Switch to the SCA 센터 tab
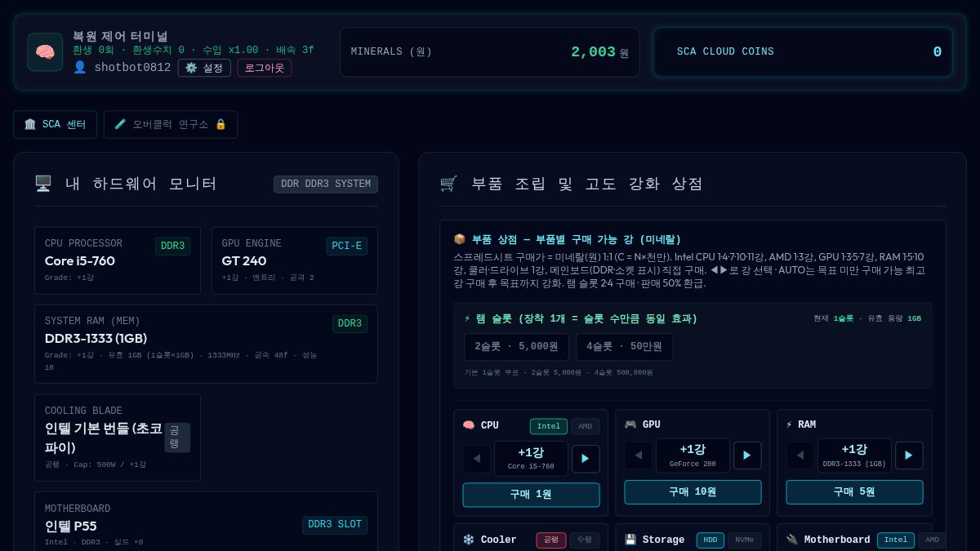The image size is (980, 551). pyautogui.click(x=55, y=124)
